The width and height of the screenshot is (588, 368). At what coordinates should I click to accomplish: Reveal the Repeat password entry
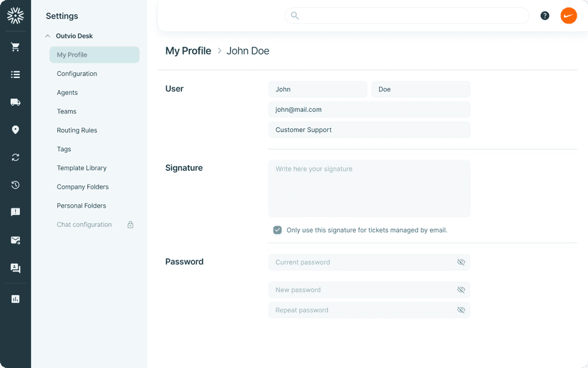[460, 310]
